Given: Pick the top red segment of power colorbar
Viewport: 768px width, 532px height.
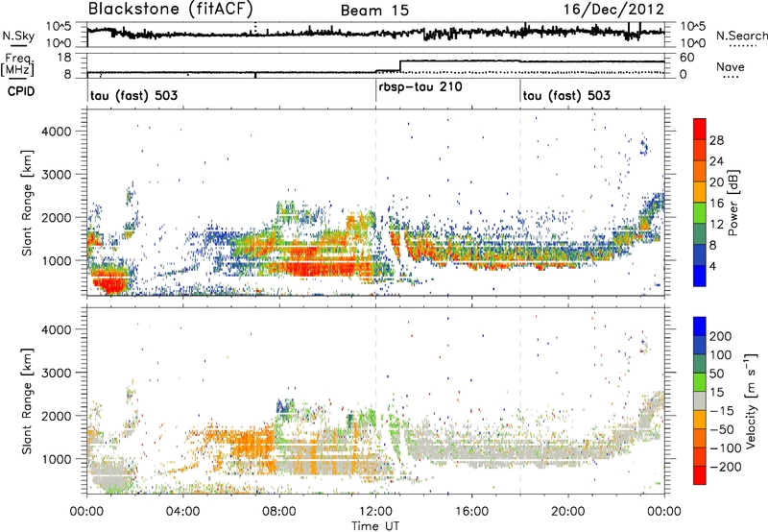Looking at the screenshot, I should [x=700, y=129].
